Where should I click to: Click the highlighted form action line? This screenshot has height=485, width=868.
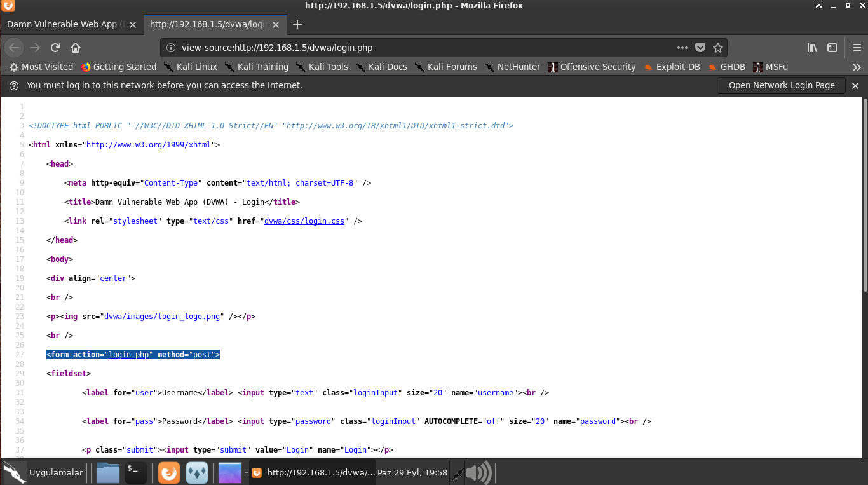tap(133, 355)
